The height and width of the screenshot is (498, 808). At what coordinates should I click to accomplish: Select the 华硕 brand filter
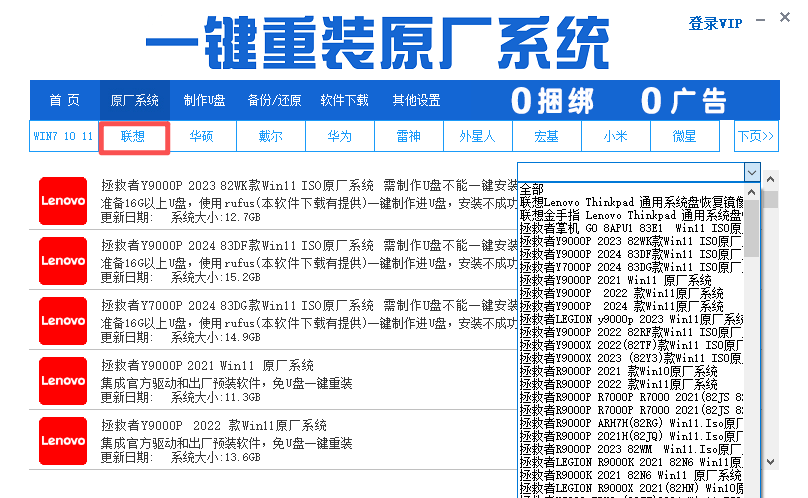tap(201, 136)
